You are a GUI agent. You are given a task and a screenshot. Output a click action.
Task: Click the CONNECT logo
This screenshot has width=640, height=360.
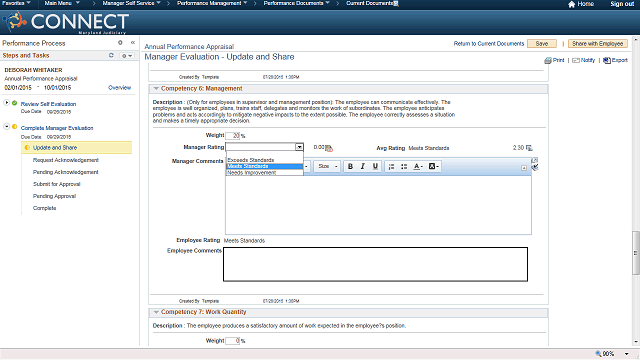(x=65, y=22)
